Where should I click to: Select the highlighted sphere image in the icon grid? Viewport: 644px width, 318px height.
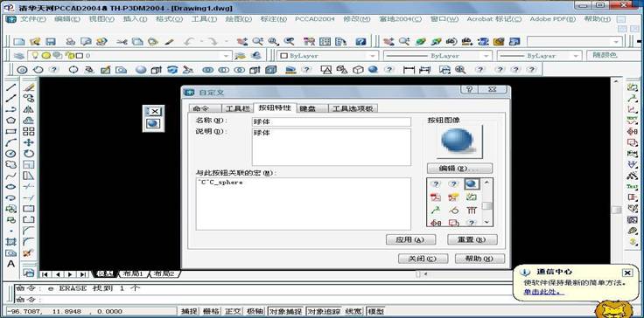point(472,184)
